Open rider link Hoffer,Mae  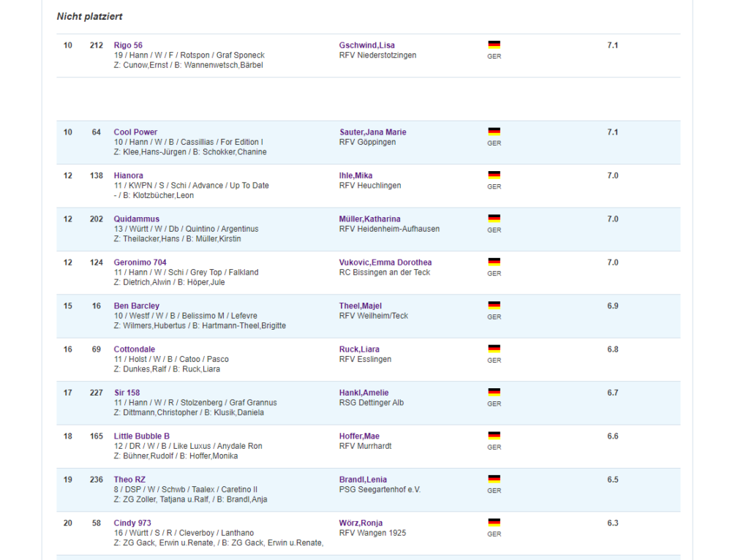(x=359, y=436)
